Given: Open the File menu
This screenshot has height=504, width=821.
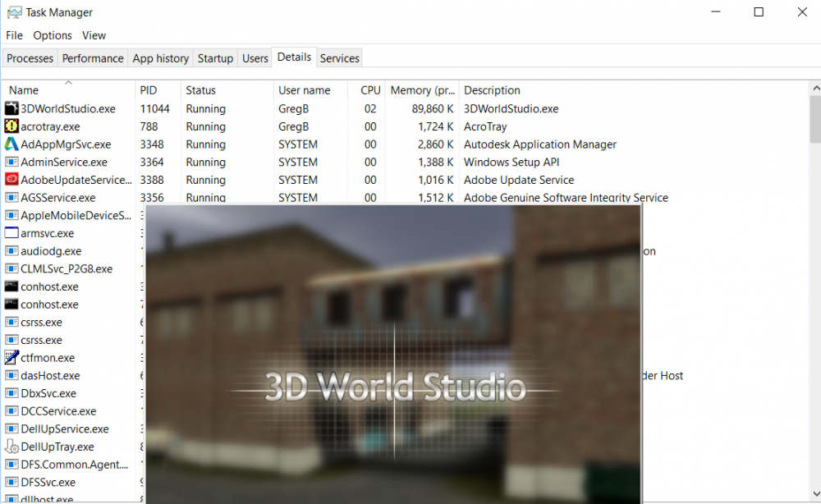Looking at the screenshot, I should coord(14,35).
